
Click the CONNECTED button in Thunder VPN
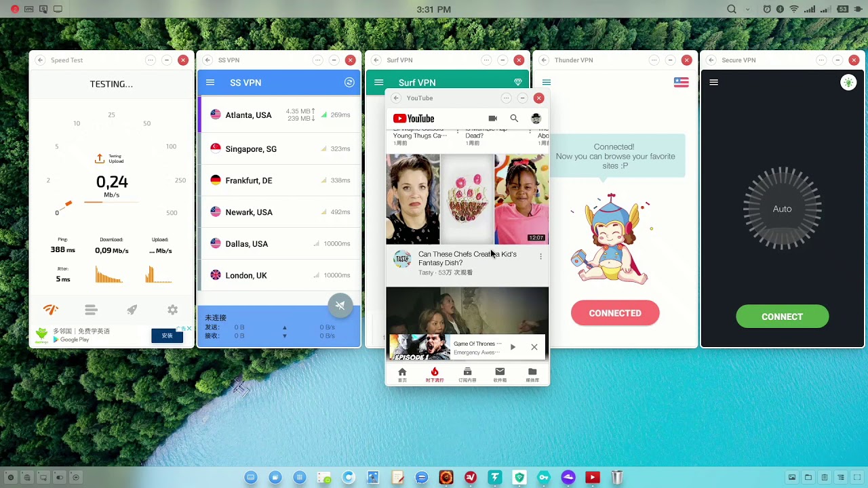click(615, 313)
